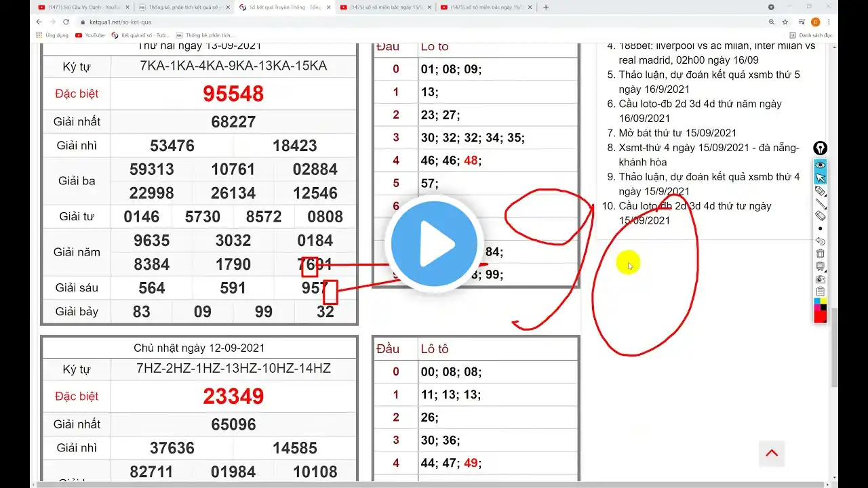The height and width of the screenshot is (488, 868).
Task: Open the color palette swatch
Action: pyautogui.click(x=821, y=303)
